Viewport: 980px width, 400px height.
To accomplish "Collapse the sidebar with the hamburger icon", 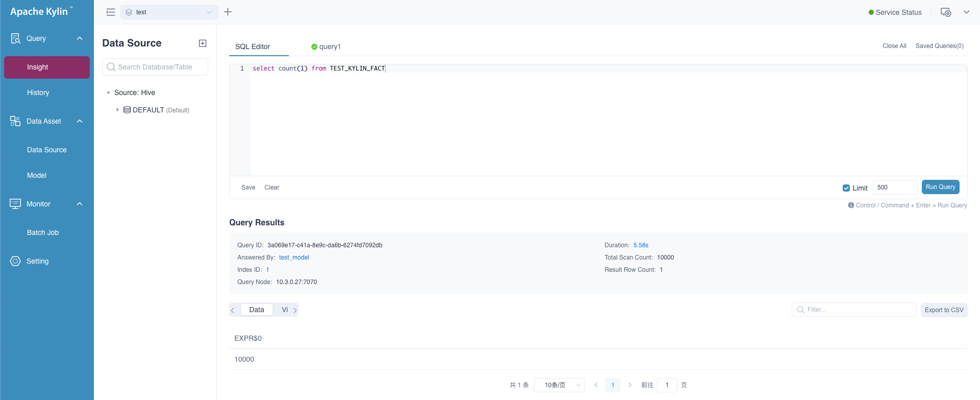I will tap(110, 12).
